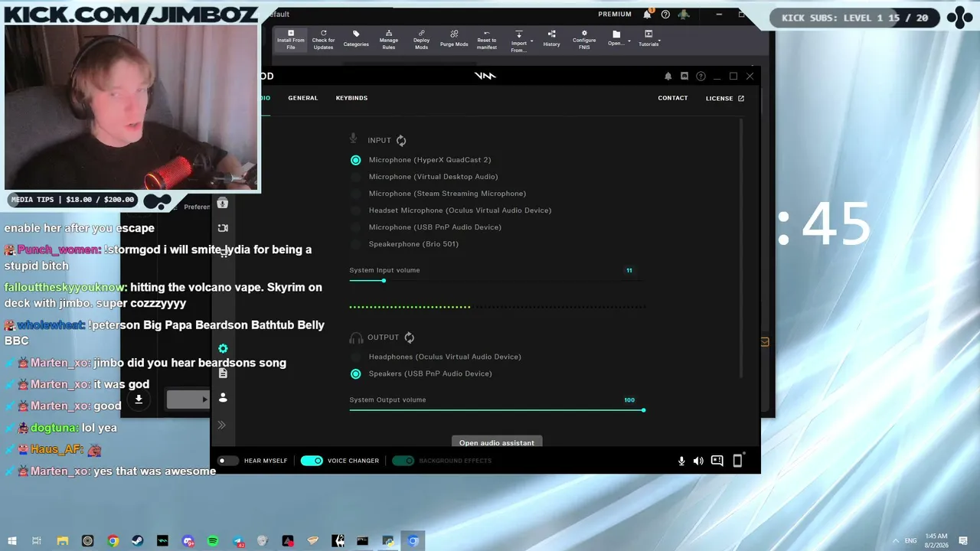Open the feedback chat icon in Voicemod
This screenshot has height=551, width=980.
pyautogui.click(x=717, y=461)
